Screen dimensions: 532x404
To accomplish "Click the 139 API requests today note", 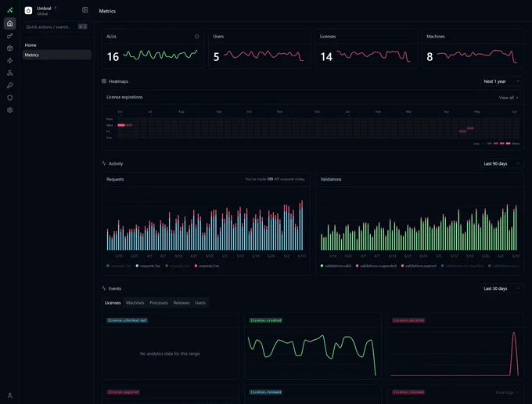I will [x=275, y=179].
